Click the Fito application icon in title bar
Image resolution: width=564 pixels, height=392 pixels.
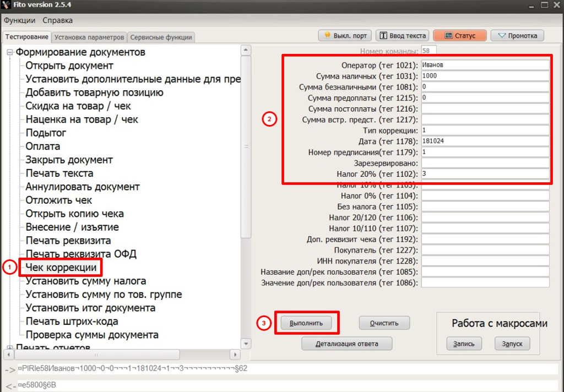tap(8, 5)
